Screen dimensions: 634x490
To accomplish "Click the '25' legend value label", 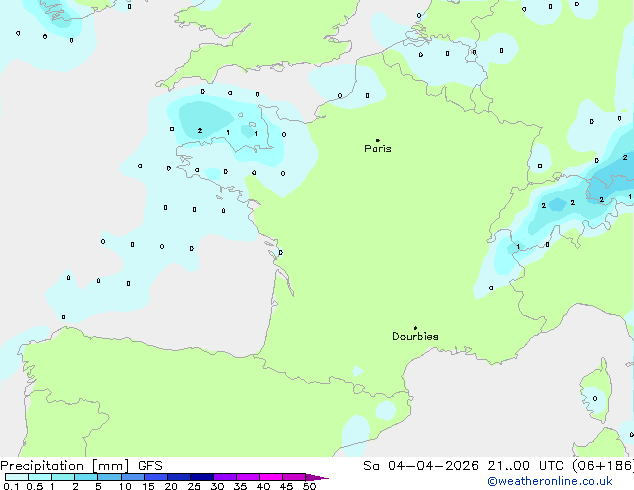I will (x=194, y=486).
